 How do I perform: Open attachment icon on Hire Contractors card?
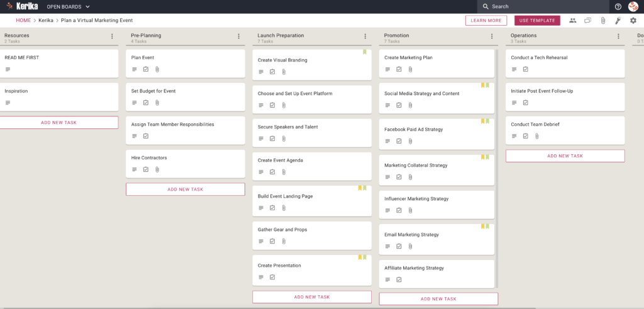pos(157,169)
